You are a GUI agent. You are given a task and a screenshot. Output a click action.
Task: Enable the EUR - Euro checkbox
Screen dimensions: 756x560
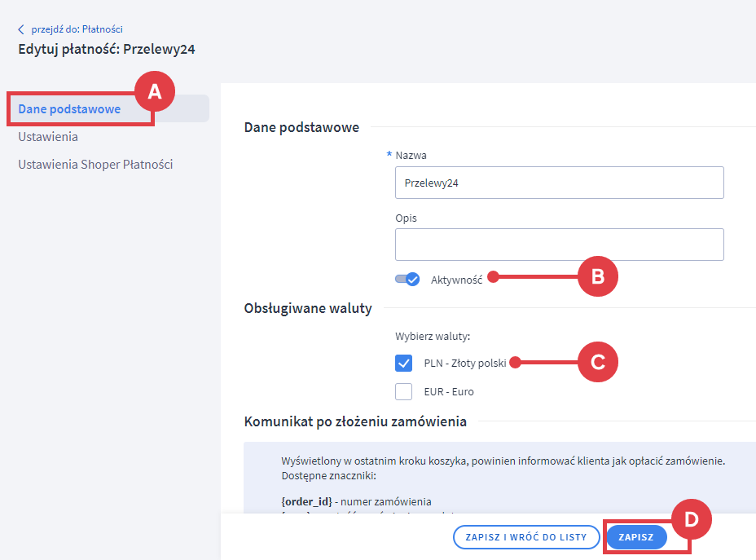click(x=403, y=391)
